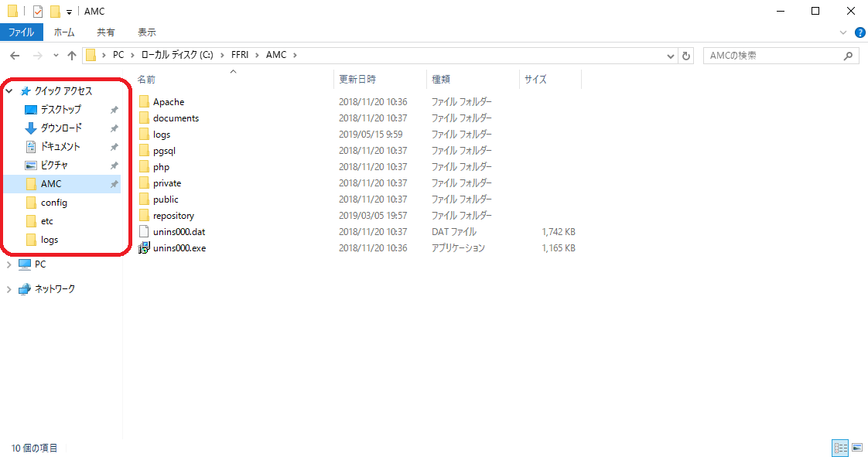Image resolution: width=868 pixels, height=457 pixels.
Task: Select the unins000.dat file icon
Action: point(144,232)
